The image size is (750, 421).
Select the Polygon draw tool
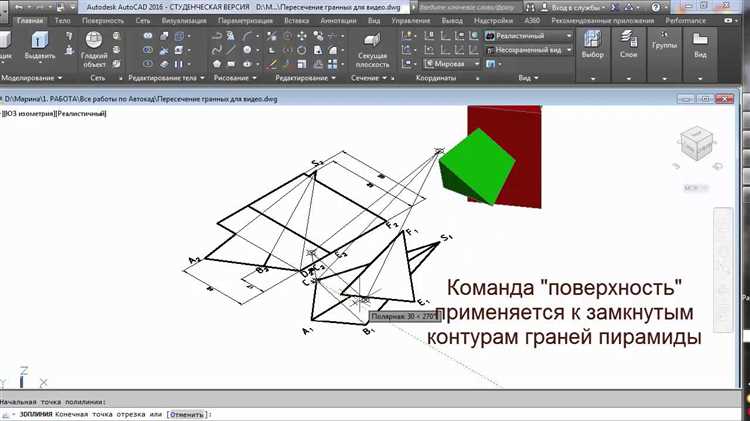click(x=217, y=64)
